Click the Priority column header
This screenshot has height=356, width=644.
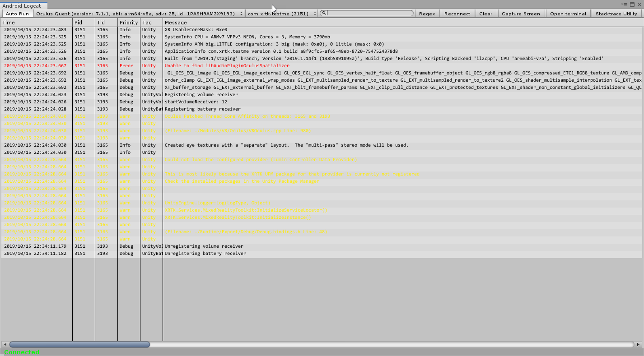click(x=129, y=23)
